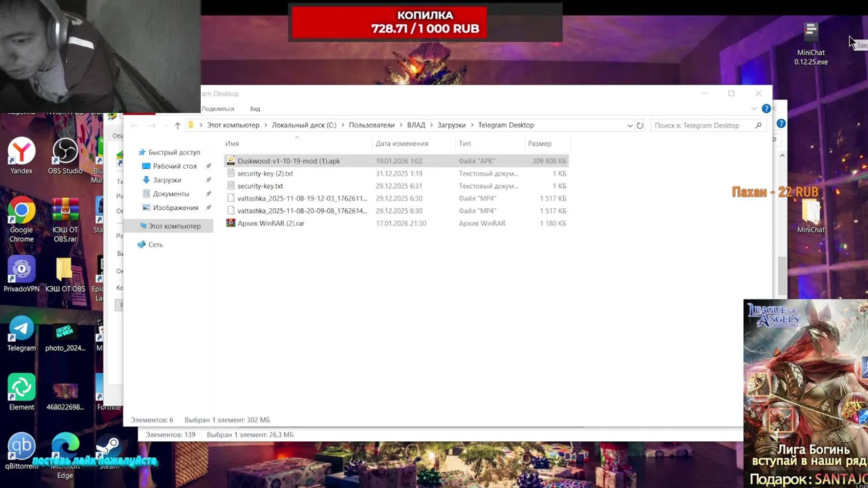Viewport: 868px width, 488px height.
Task: Go to Локальный диск (C:) breadcrumb
Action: coord(304,125)
